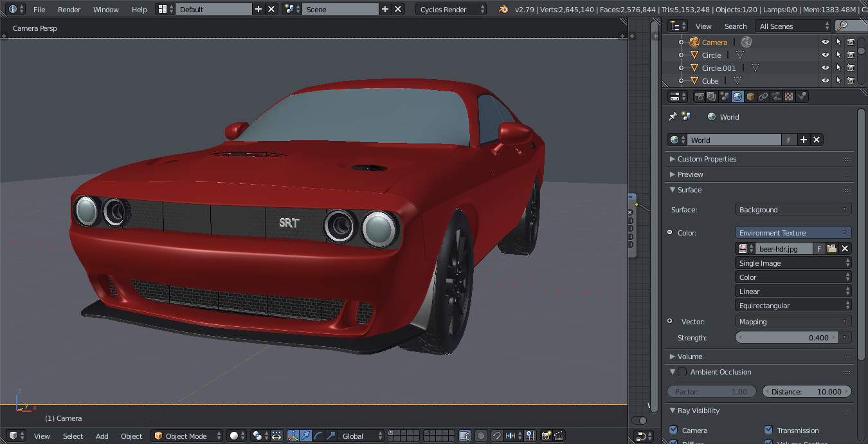Open the Object Mode dropdown
The width and height of the screenshot is (868, 444).
coord(187,436)
